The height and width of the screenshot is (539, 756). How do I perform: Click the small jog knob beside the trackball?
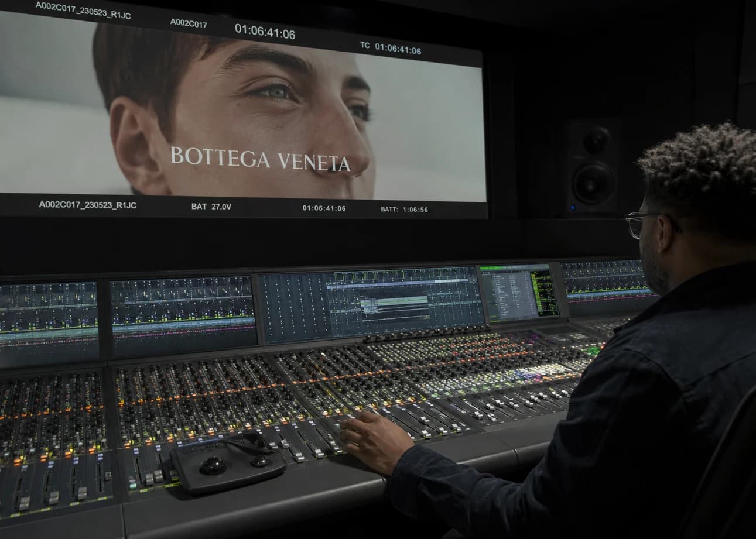(259, 461)
